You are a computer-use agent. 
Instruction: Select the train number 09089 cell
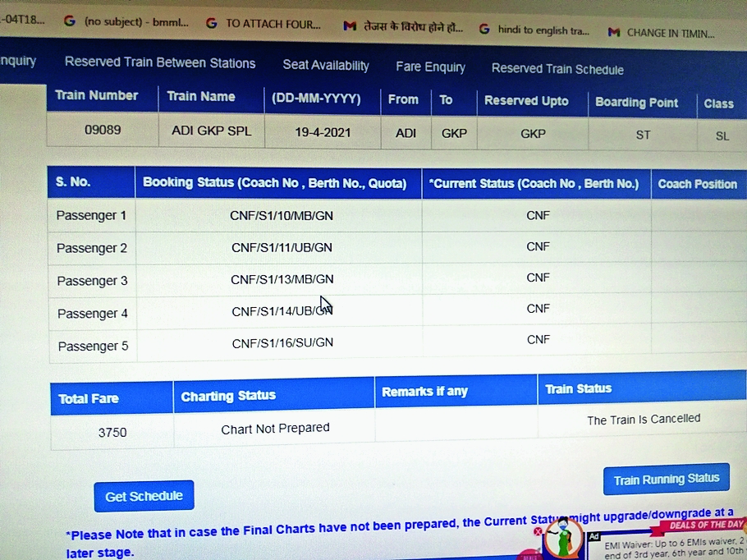point(102,130)
